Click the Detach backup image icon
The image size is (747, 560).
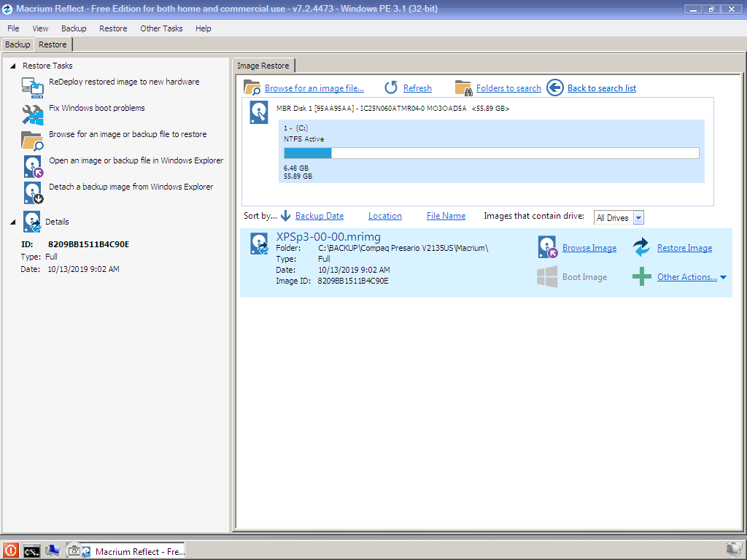(34, 192)
